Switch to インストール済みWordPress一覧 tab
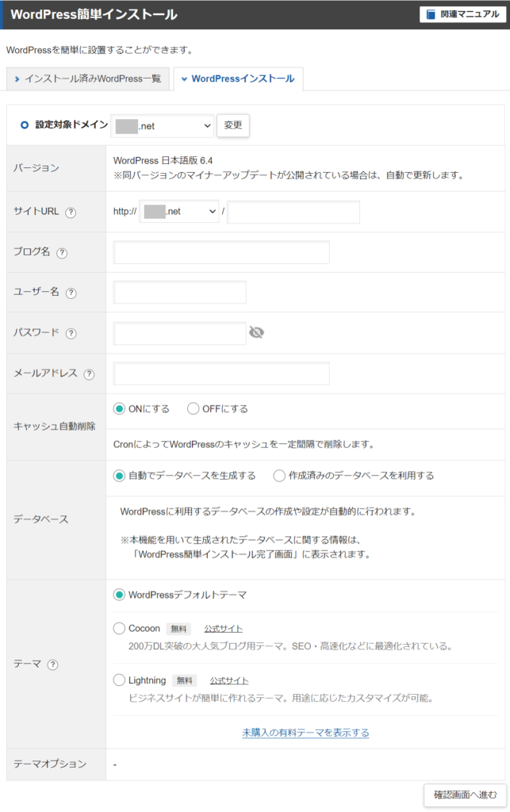Image resolution: width=510 pixels, height=812 pixels. [x=88, y=79]
